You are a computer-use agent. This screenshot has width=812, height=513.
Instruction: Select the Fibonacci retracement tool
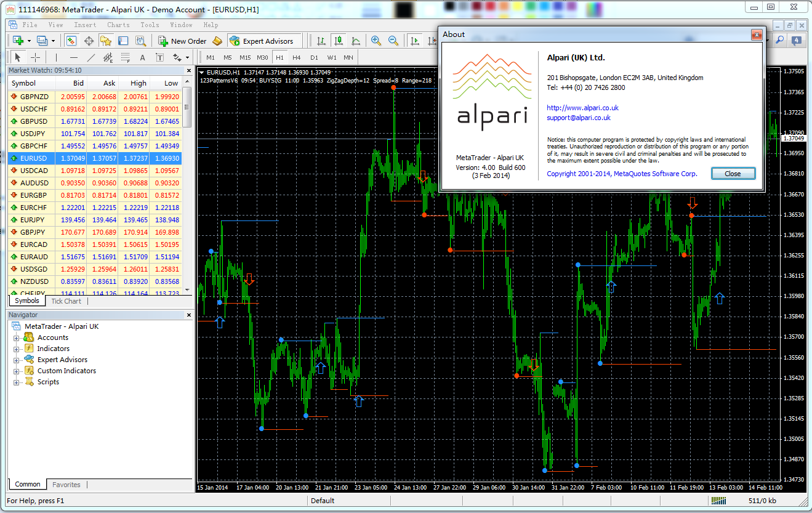[126, 57]
